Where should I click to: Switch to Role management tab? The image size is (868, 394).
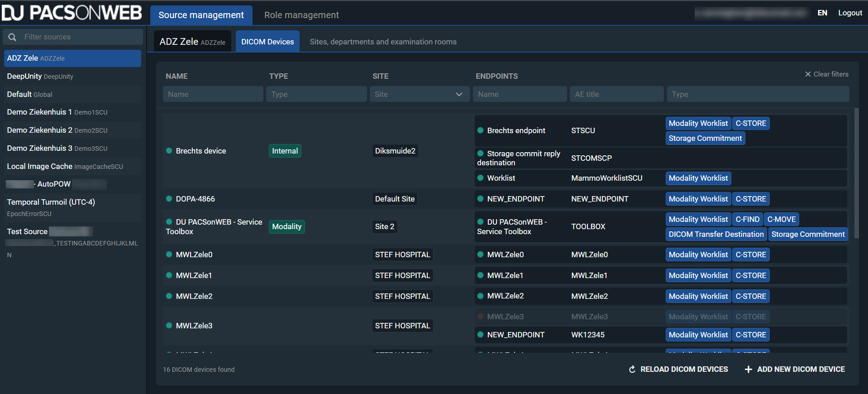301,15
